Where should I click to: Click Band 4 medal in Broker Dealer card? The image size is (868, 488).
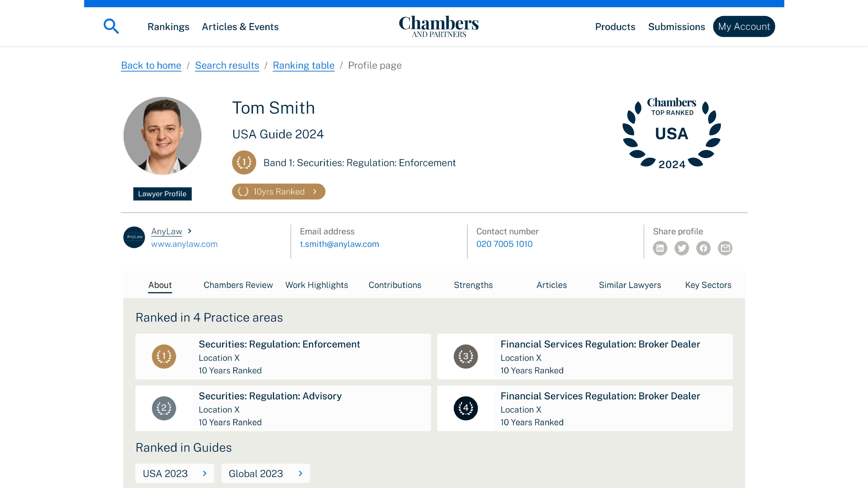click(466, 408)
